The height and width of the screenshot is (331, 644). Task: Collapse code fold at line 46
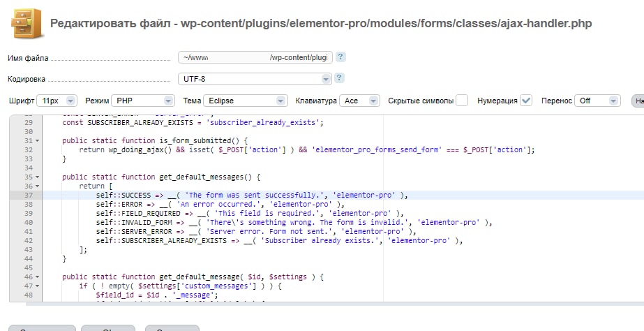tap(38, 277)
